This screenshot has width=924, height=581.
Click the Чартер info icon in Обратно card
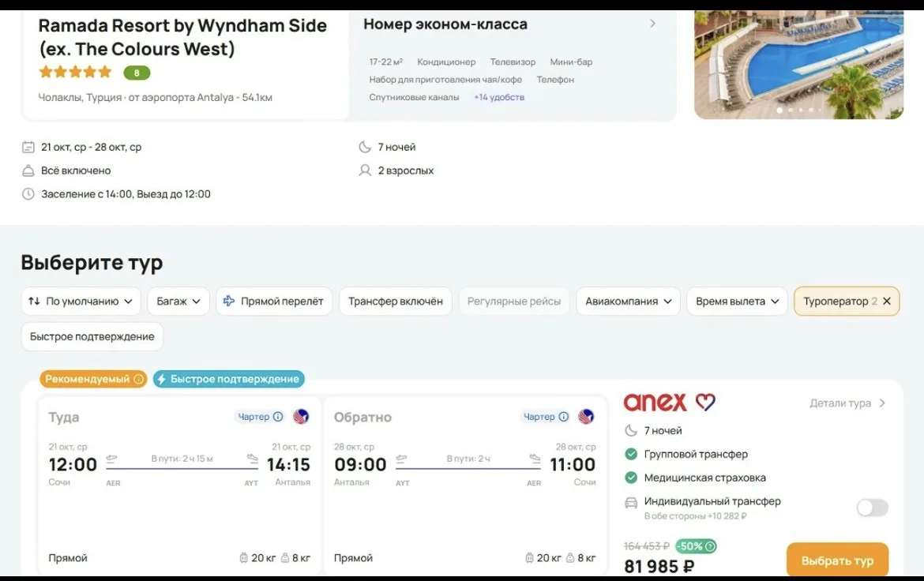(564, 417)
